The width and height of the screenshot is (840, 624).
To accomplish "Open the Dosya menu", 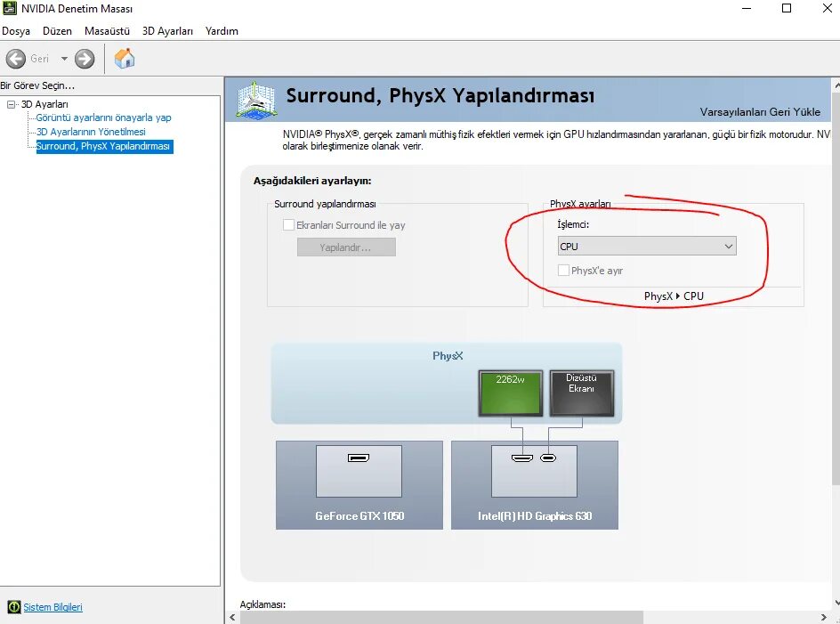I will click(x=15, y=30).
